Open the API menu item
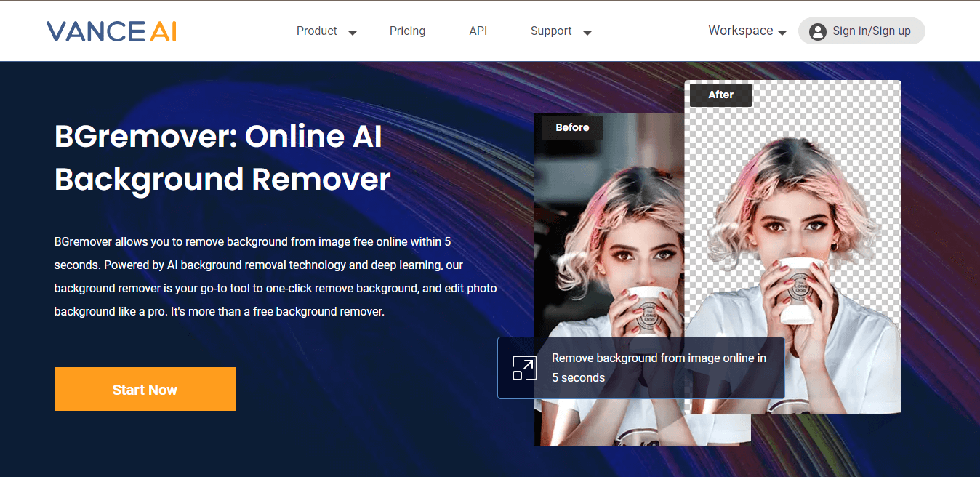The height and width of the screenshot is (477, 980). (478, 31)
